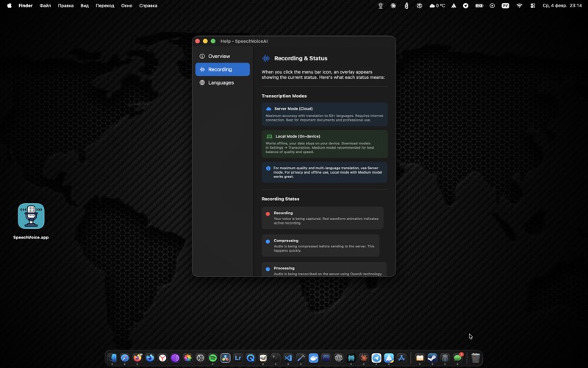Viewport: 588px width, 368px height.
Task: Open Steam from the Dock
Action: click(x=432, y=358)
